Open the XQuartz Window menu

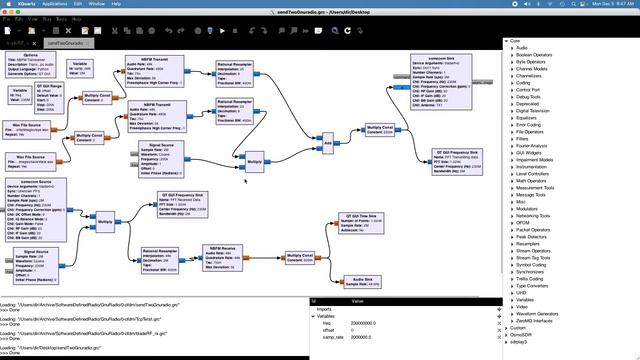[x=97, y=4]
